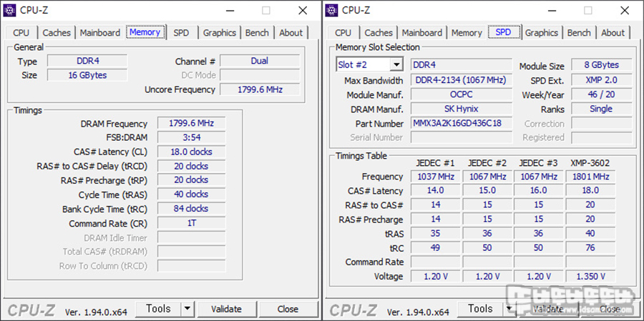644x321 pixels.
Task: Click Module Size 8 GBytes value
Action: coord(602,65)
